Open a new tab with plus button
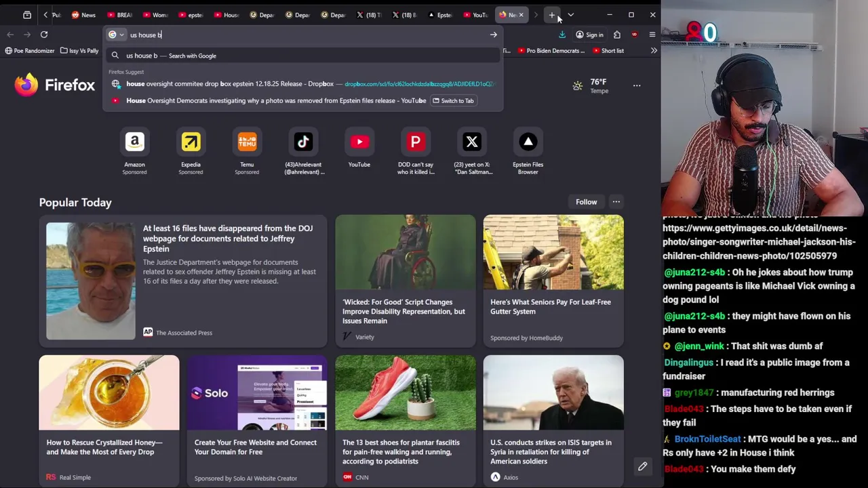 pos(552,15)
